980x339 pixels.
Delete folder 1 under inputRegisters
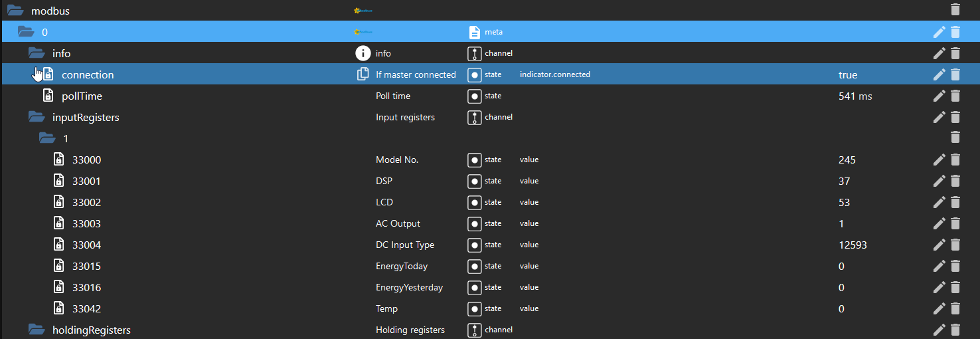click(955, 138)
